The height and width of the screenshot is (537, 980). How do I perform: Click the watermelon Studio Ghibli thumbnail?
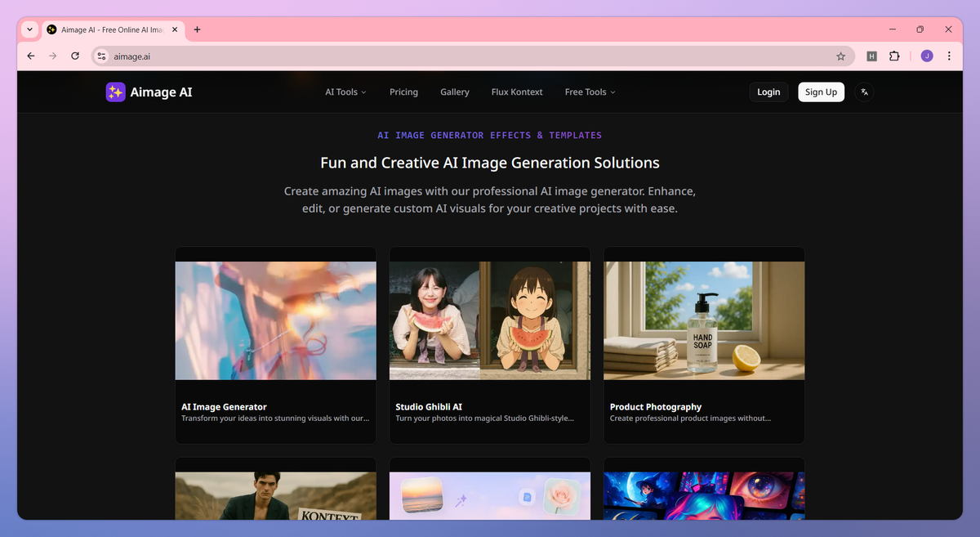coord(490,320)
